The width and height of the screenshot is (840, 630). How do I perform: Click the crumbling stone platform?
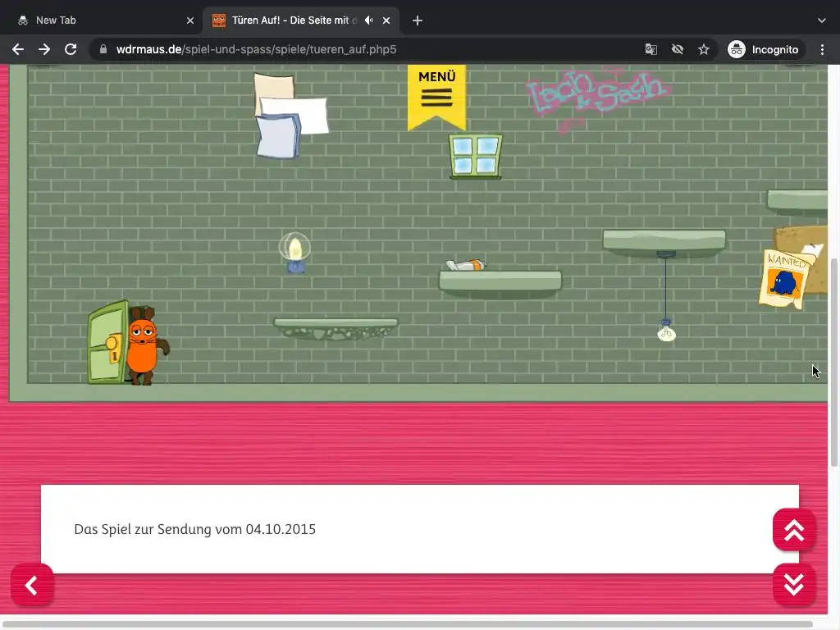pos(336,329)
